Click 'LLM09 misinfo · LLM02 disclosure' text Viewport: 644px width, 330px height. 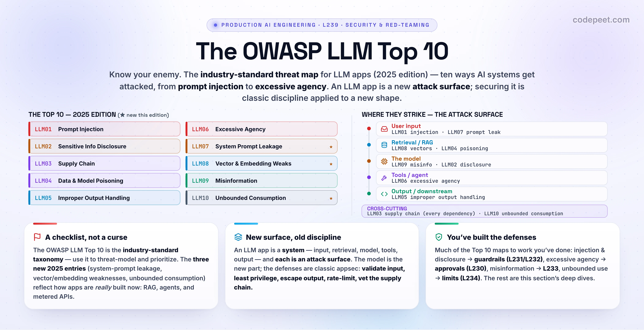pos(441,165)
